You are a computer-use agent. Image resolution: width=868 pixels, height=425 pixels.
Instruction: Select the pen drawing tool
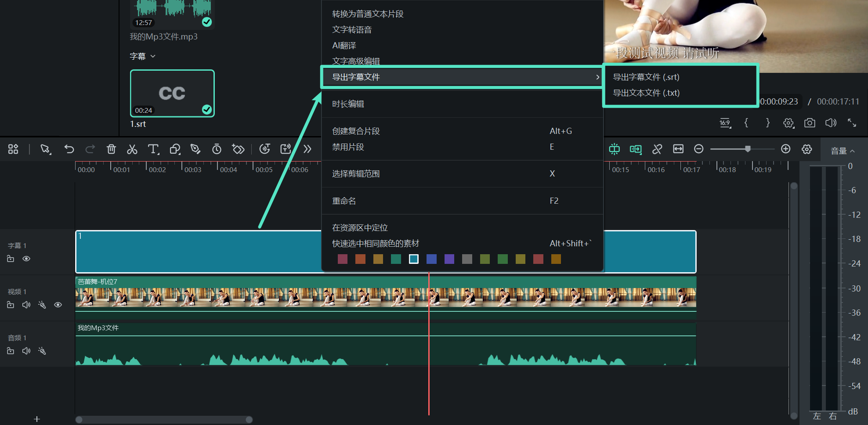click(x=195, y=149)
